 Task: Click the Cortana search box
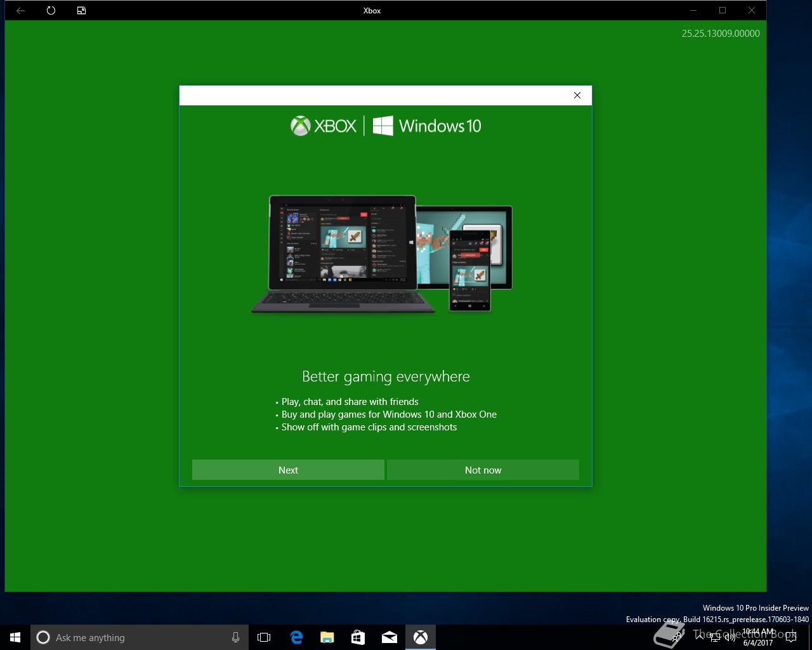tap(140, 637)
